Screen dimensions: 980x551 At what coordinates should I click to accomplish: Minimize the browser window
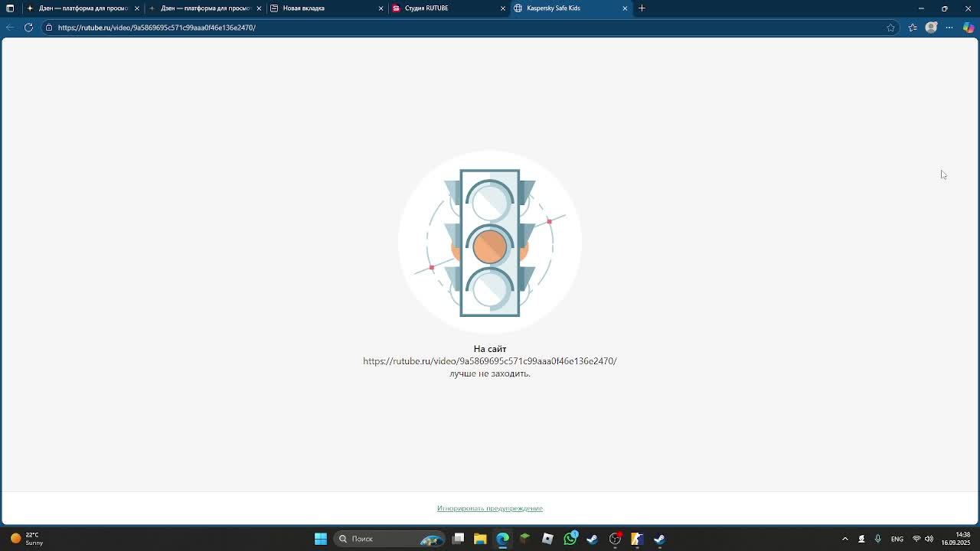pos(921,8)
